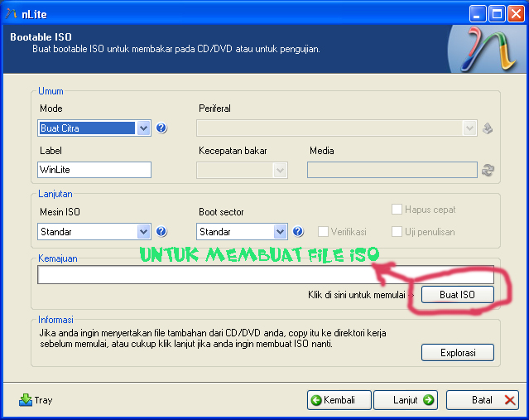The width and height of the screenshot is (529, 420).
Task: Click the Boot sector help icon
Action: click(x=298, y=232)
